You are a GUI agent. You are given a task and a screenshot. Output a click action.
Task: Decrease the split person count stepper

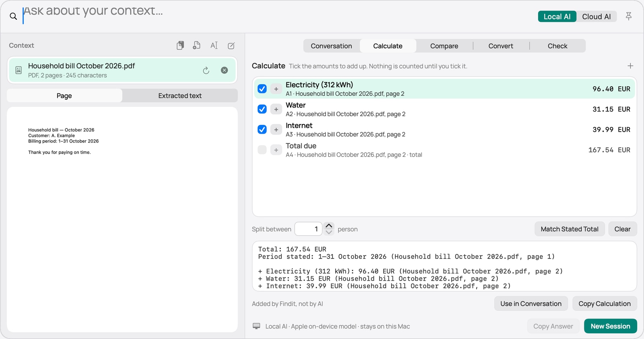329,232
